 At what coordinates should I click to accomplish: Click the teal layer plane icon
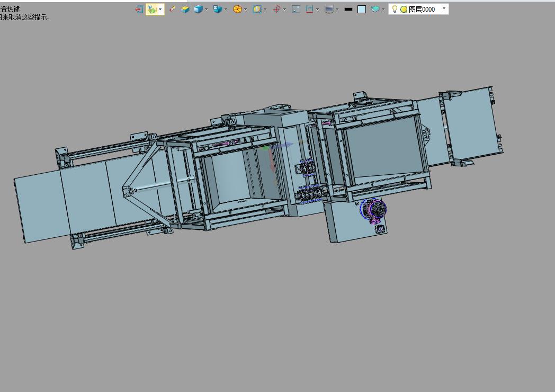(375, 9)
